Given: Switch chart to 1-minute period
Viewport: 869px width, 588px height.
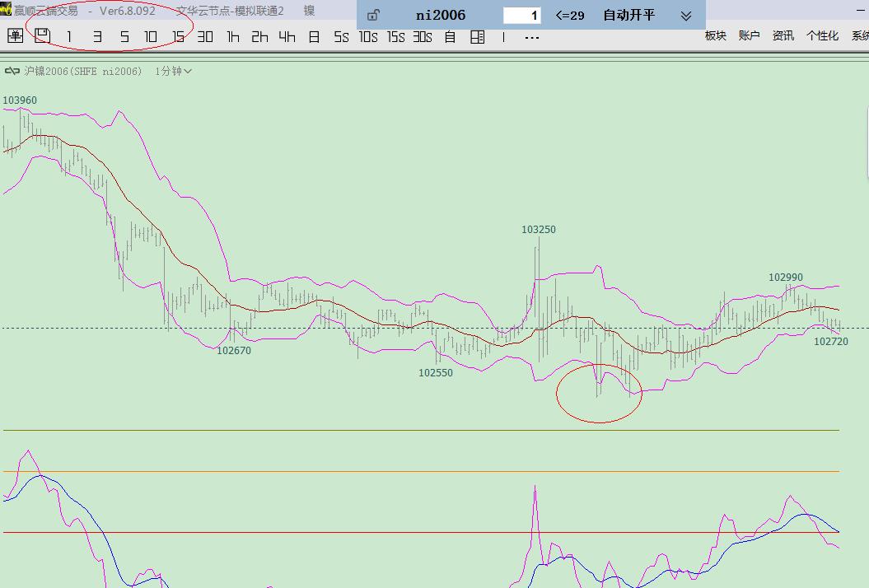Looking at the screenshot, I should (69, 37).
